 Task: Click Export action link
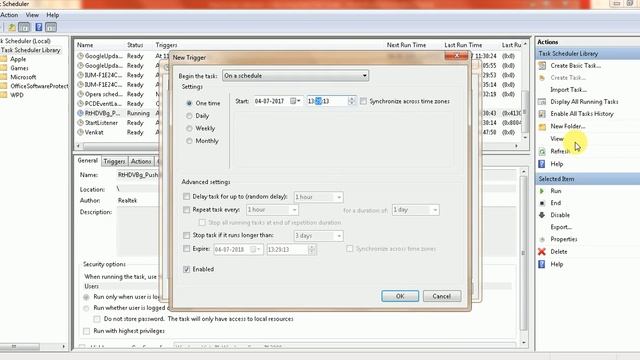pos(561,227)
